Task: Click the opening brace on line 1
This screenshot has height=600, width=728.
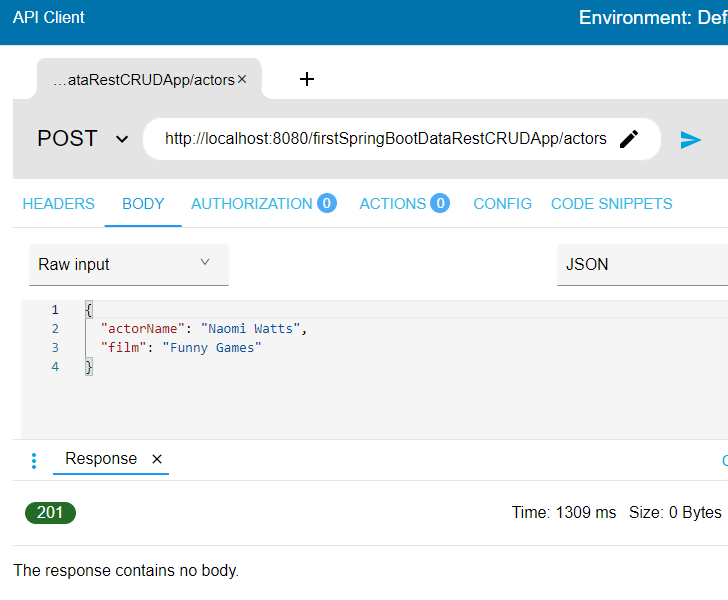Action: click(89, 310)
